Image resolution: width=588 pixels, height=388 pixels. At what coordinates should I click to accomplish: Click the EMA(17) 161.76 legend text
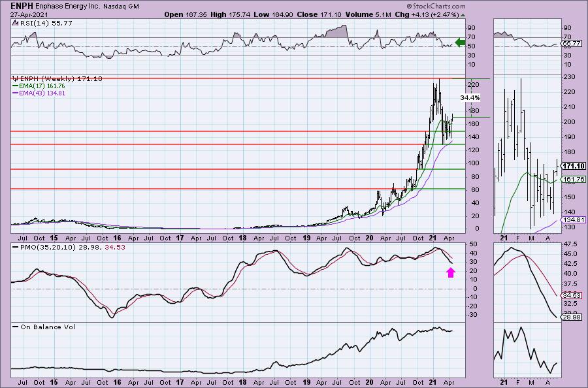pyautogui.click(x=42, y=86)
